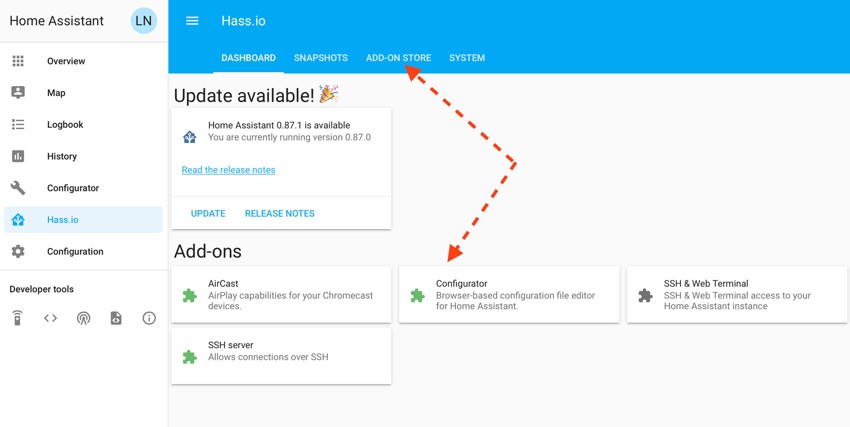Viewport: 850px width, 427px height.
Task: Open Configurator label from the sidebar
Action: coord(73,188)
